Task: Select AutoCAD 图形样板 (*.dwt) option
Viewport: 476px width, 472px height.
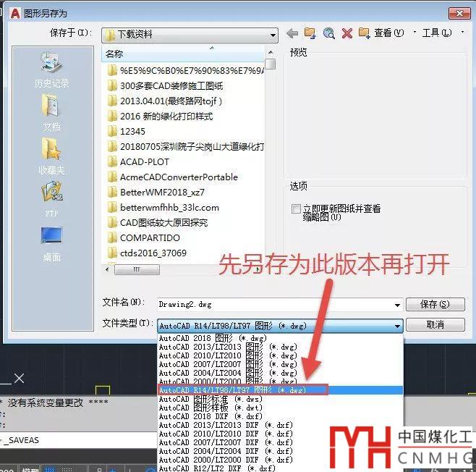Action: (x=280, y=408)
